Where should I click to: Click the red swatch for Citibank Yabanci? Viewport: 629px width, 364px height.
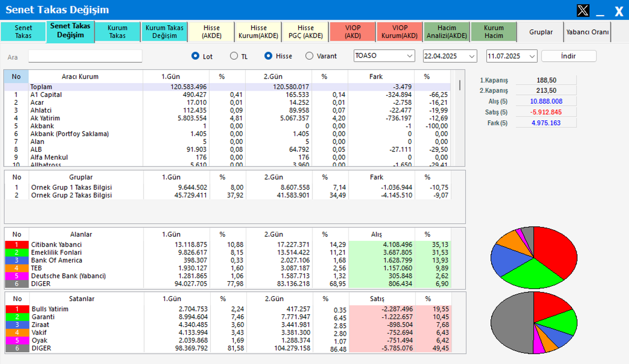[x=17, y=245]
